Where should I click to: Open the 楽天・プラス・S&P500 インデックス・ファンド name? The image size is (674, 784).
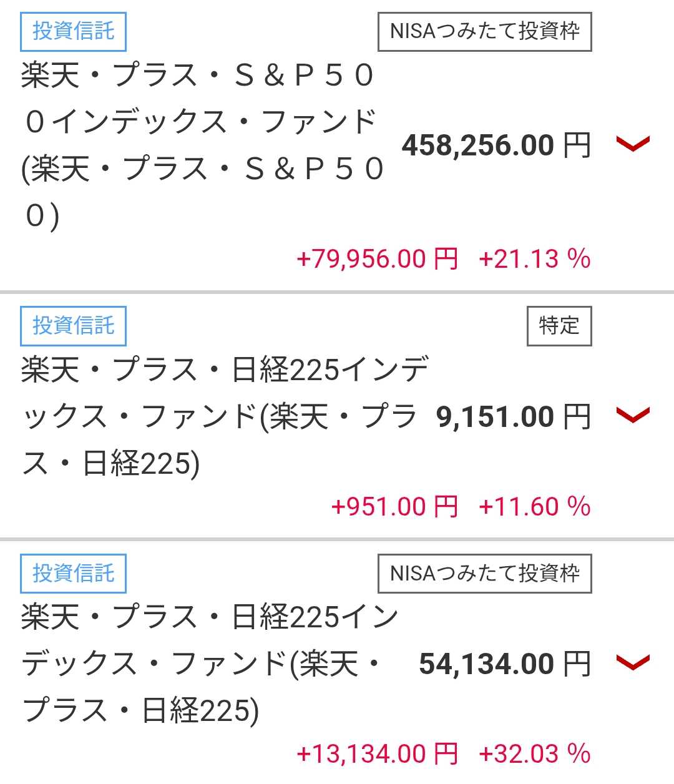[200, 145]
